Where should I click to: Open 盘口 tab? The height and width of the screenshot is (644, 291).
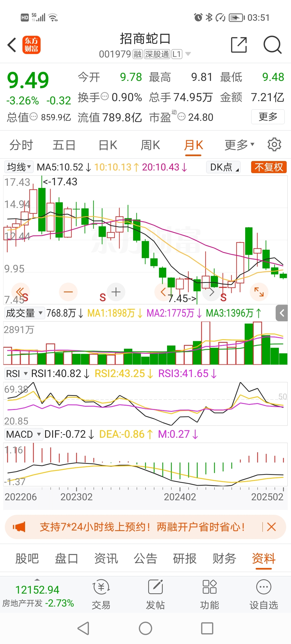click(x=67, y=558)
